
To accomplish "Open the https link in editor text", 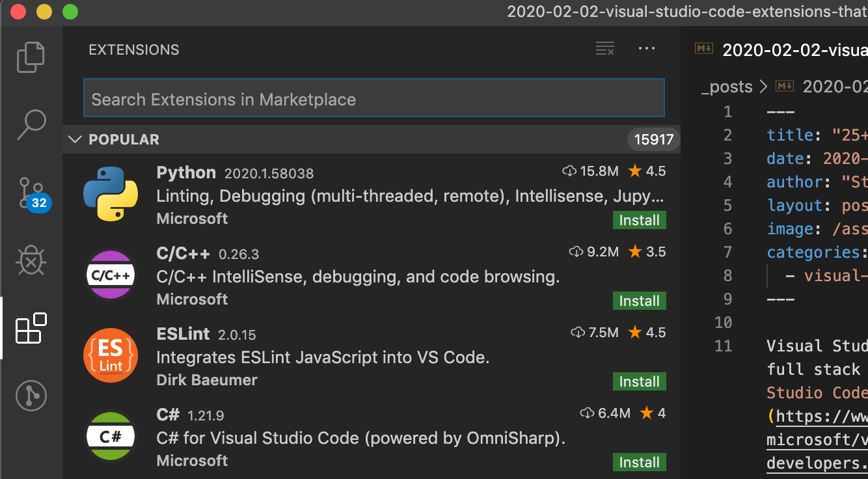I will 822,416.
